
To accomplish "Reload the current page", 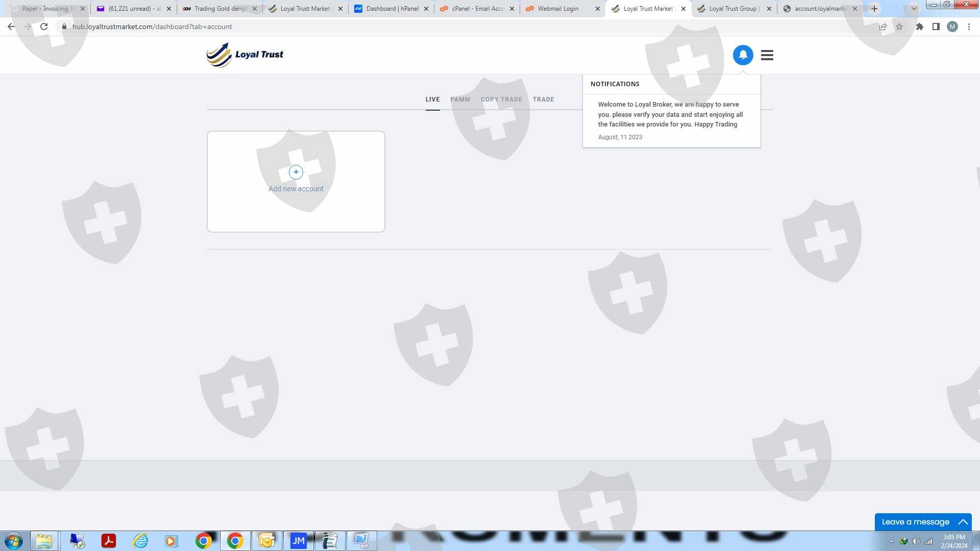I will click(x=44, y=27).
